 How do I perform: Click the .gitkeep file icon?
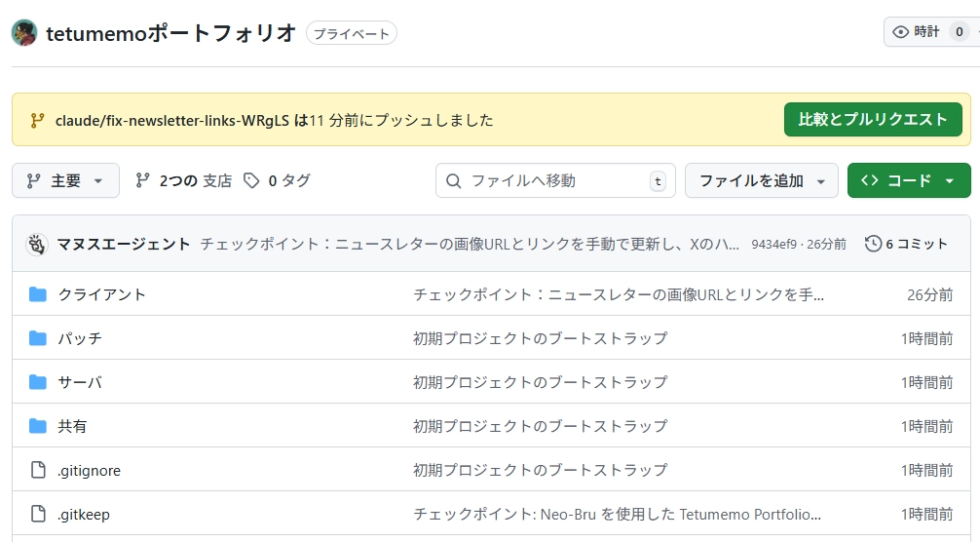(x=38, y=514)
